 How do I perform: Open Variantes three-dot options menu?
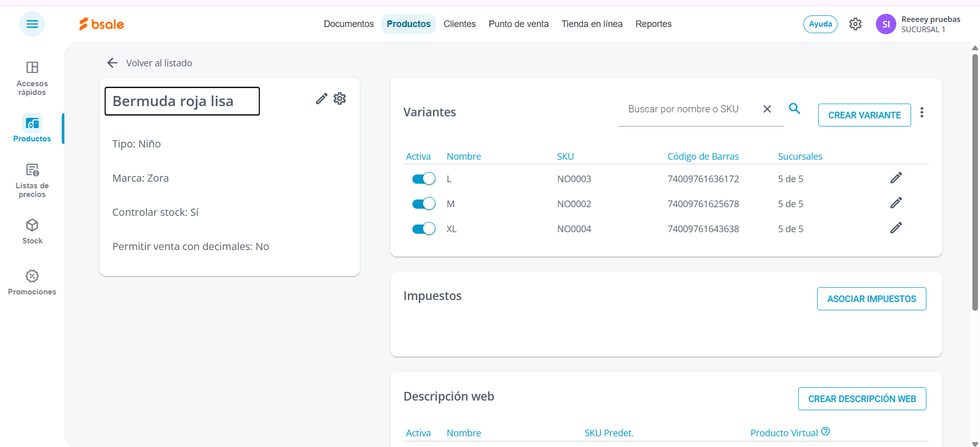922,112
